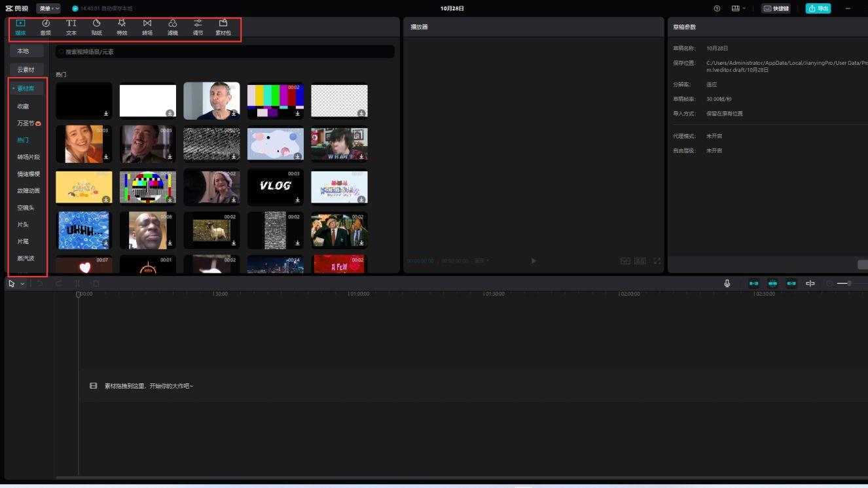The width and height of the screenshot is (868, 488).
Task: Open the 菜单 dropdown at top left
Action: [48, 9]
